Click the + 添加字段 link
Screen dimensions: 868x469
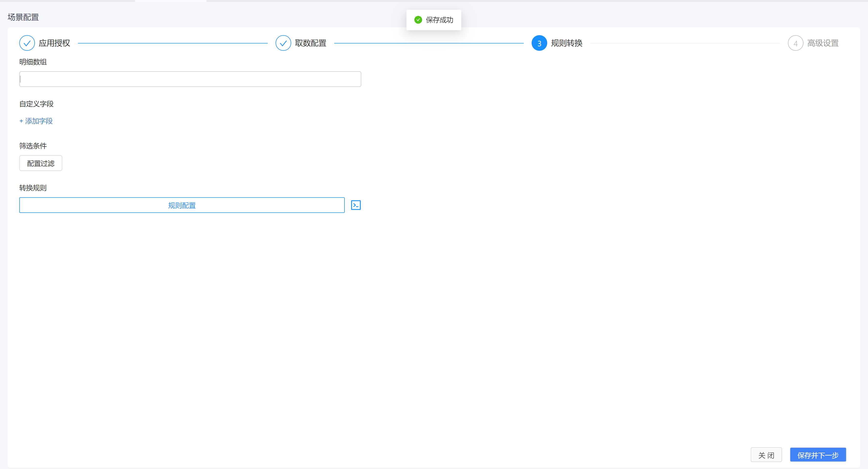[36, 121]
